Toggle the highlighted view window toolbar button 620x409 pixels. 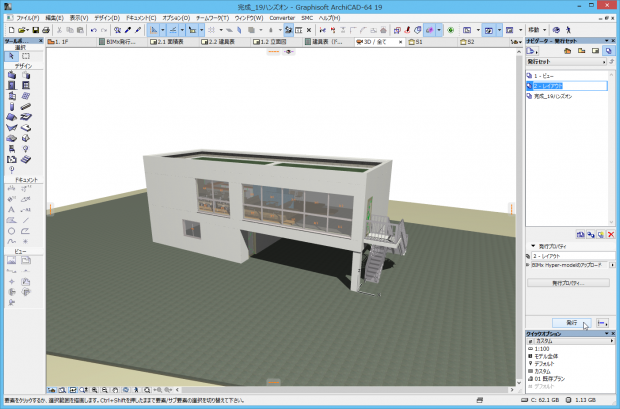click(489, 30)
